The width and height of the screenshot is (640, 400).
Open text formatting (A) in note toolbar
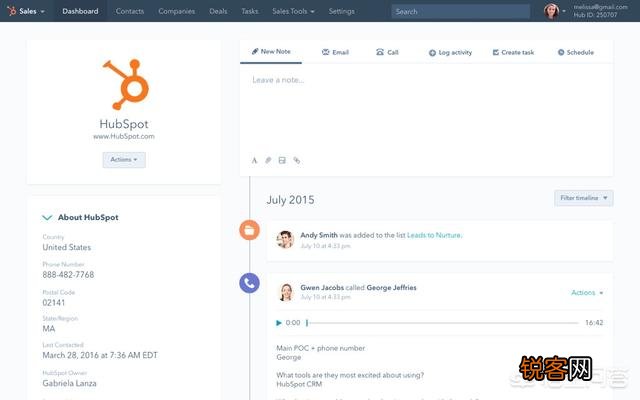[x=254, y=160]
